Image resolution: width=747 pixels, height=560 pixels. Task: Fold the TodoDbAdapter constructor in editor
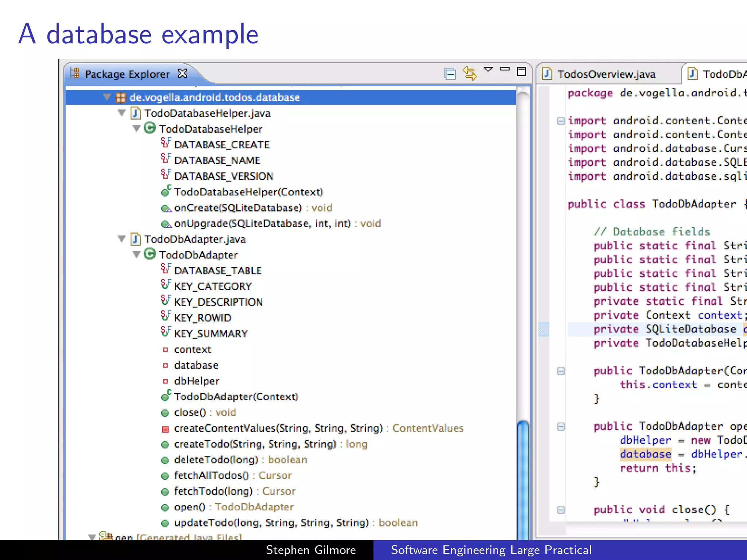pyautogui.click(x=561, y=371)
